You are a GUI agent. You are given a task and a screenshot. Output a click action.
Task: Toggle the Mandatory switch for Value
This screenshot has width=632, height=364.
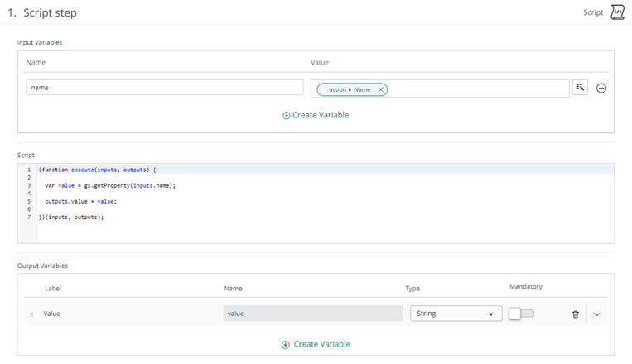point(521,314)
